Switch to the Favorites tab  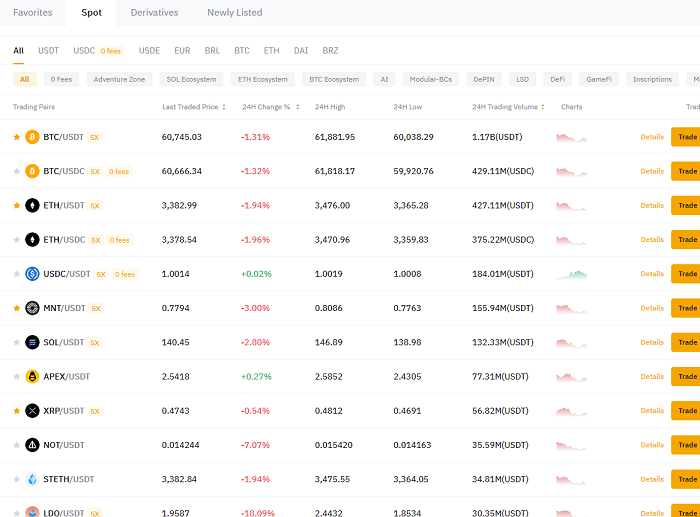pos(33,13)
